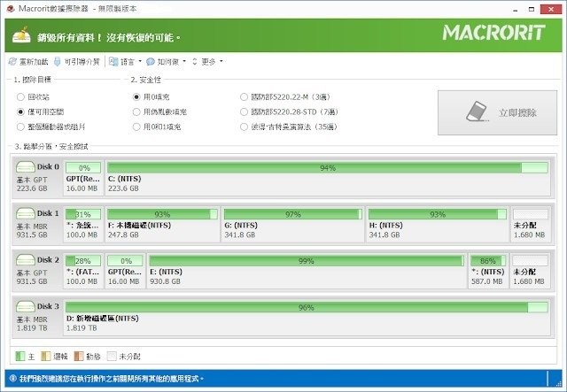Click the Disk 1 drive icon
Image resolution: width=567 pixels, height=392 pixels.
click(26, 213)
